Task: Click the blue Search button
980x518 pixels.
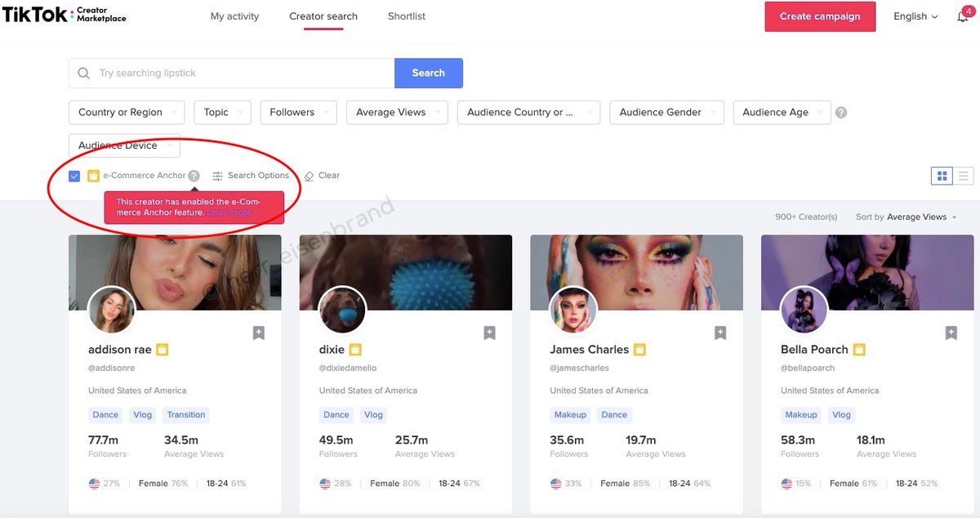Action: click(x=429, y=73)
